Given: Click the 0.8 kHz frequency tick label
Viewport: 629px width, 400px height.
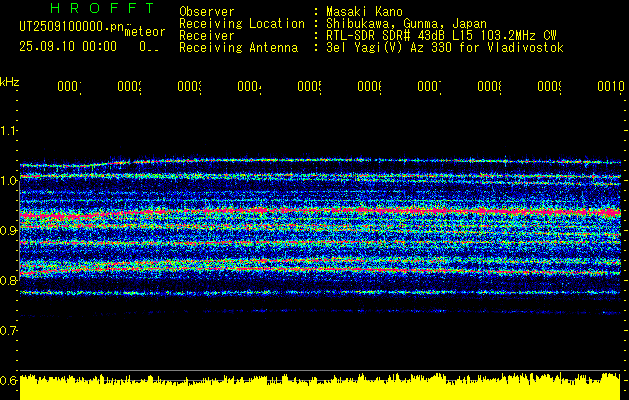Looking at the screenshot, I should coord(9,280).
